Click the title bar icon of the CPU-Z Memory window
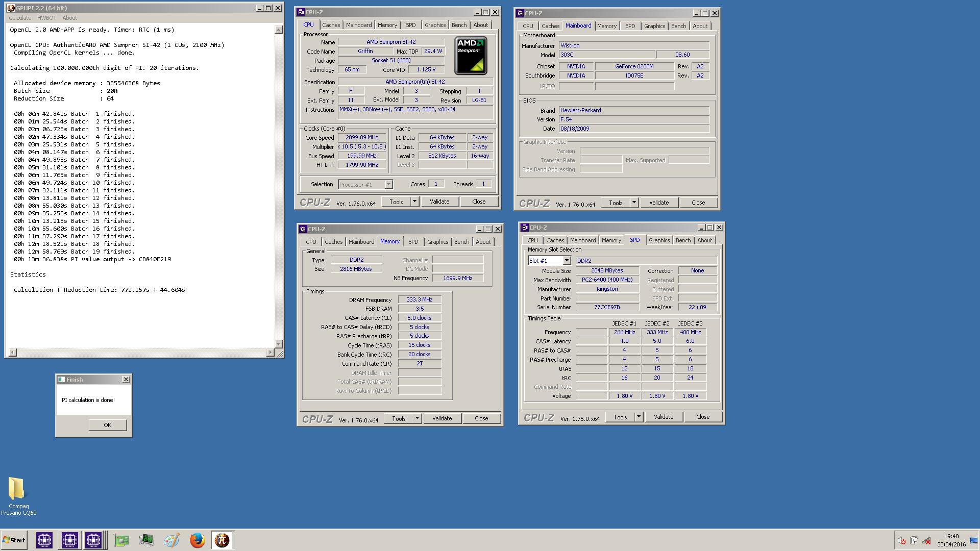Image resolution: width=980 pixels, height=551 pixels. coord(303,229)
